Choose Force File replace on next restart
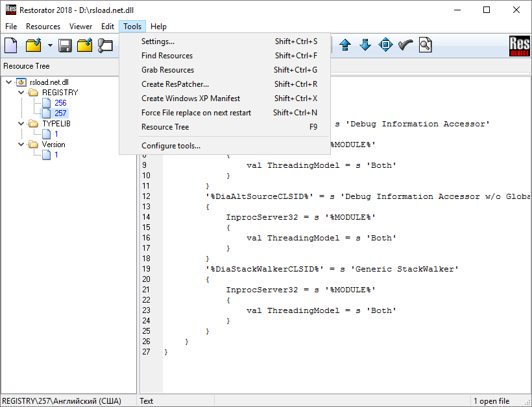 tap(225, 113)
